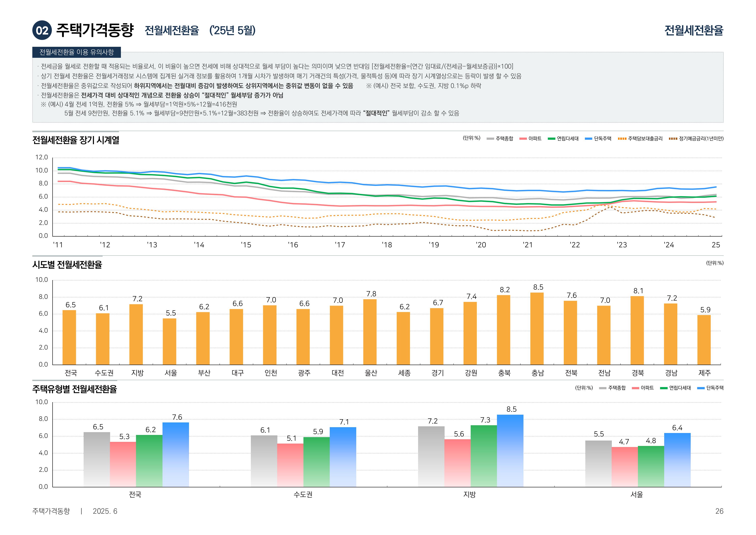Click the green 연립다세대 legend marker in top chart
This screenshot has height=535, width=756.
[551, 139]
